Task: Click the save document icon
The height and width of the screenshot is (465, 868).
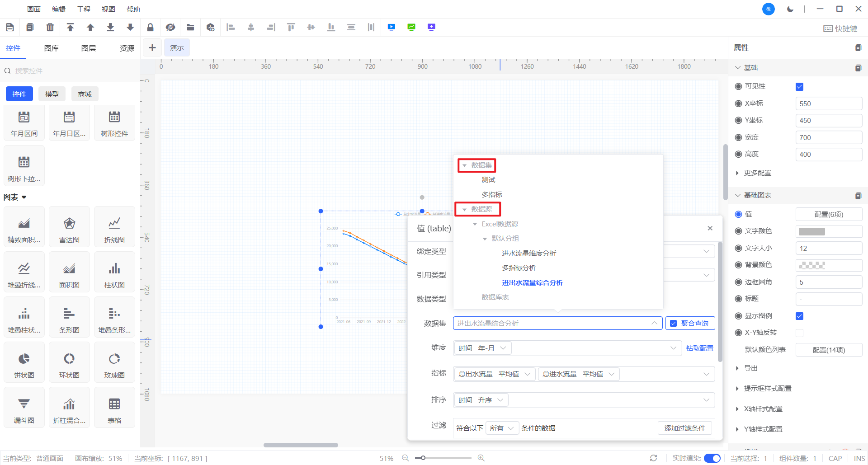Action: [x=9, y=27]
